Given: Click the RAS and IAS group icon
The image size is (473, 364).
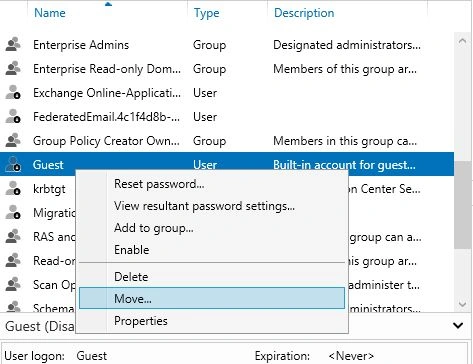Looking at the screenshot, I should coord(13,237).
